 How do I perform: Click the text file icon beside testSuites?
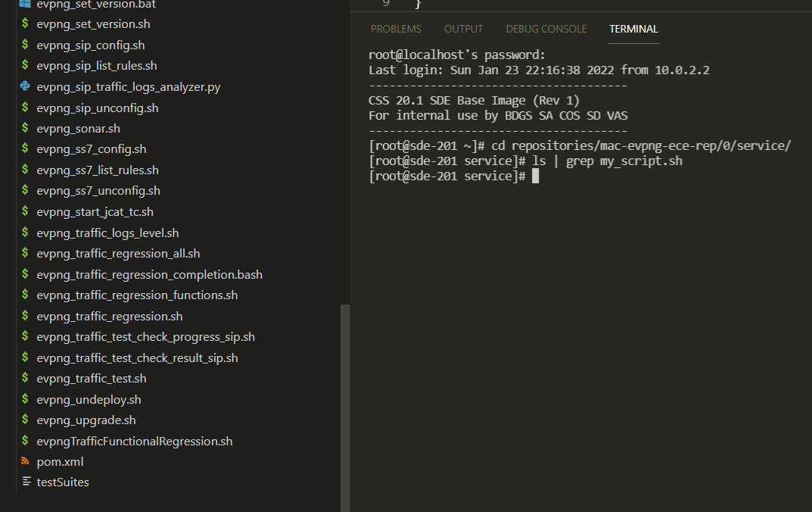(26, 482)
